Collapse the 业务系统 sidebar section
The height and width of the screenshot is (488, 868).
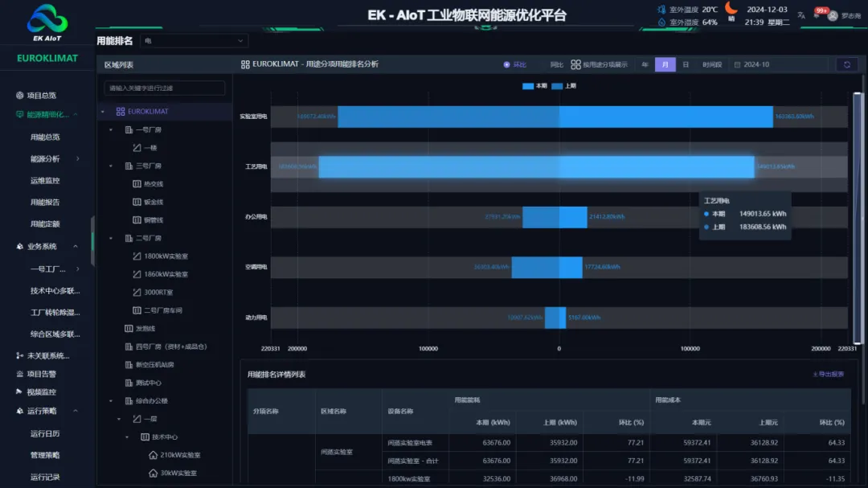pyautogui.click(x=76, y=247)
